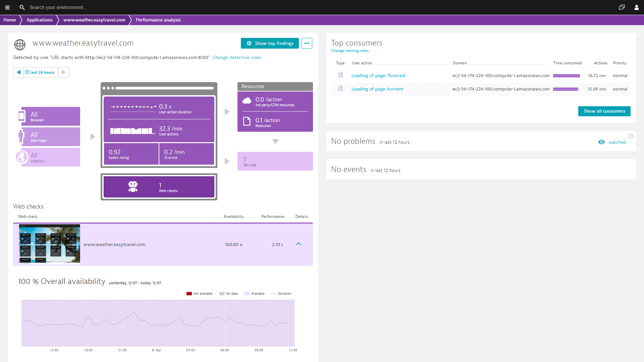Open the web check screenshot thumbnail
The image size is (644, 362).
50,244
